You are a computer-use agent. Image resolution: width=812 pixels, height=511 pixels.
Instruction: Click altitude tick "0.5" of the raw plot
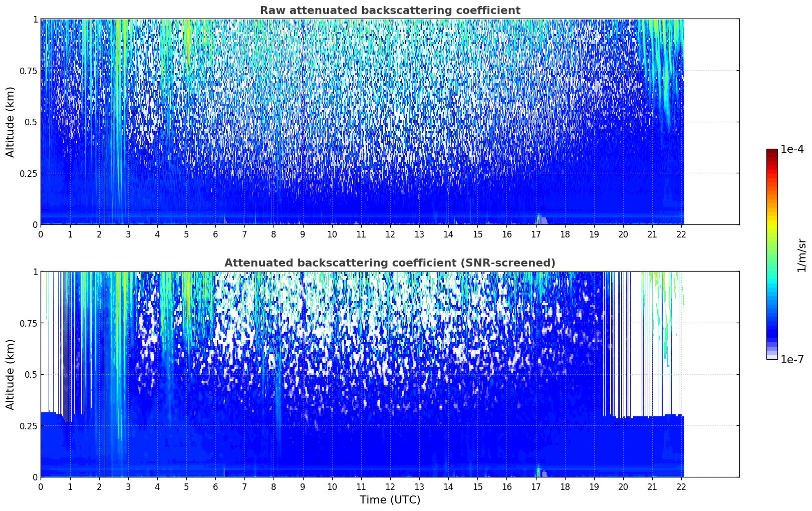point(31,122)
